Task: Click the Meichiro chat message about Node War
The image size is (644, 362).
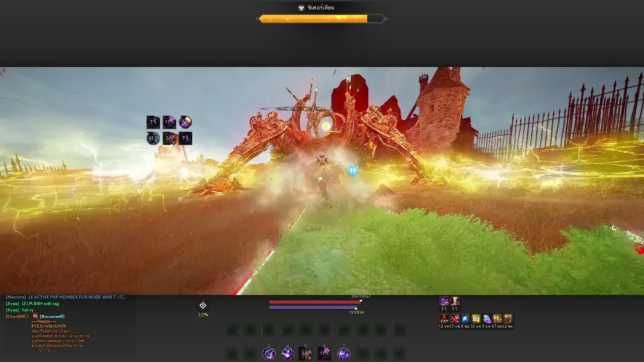Action: (65, 297)
